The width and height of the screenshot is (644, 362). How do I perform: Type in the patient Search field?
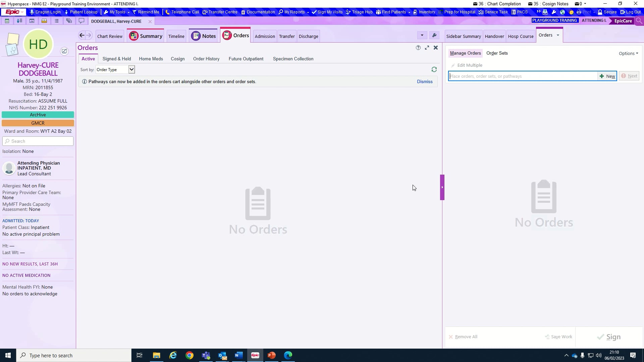point(38,141)
